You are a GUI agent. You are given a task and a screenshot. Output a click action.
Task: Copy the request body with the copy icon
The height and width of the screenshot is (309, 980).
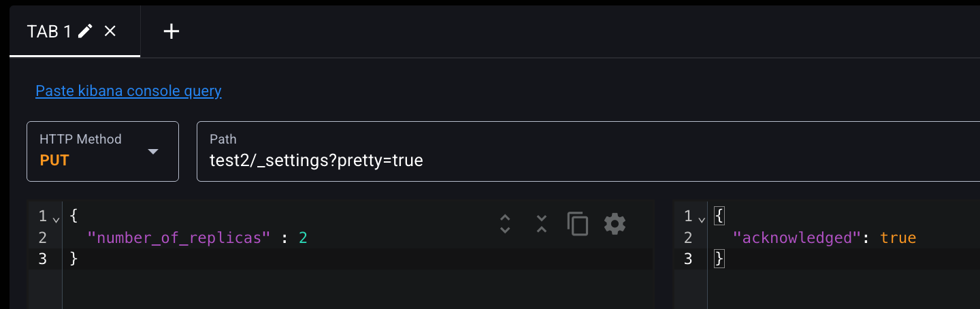pos(578,224)
